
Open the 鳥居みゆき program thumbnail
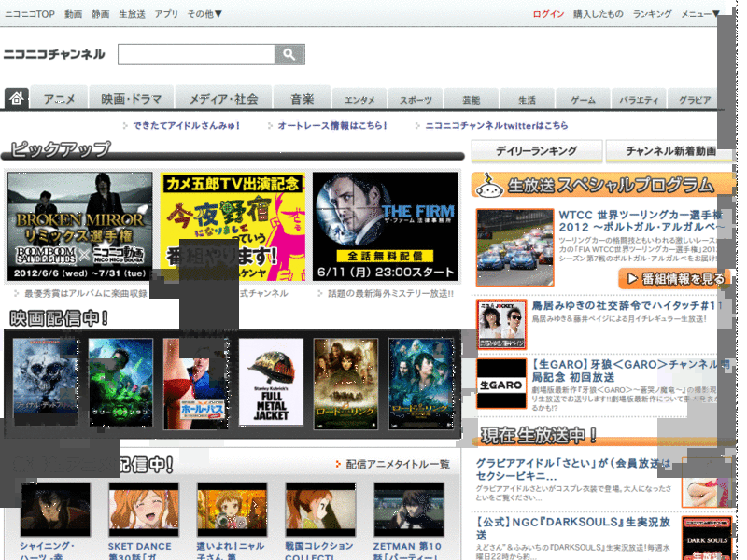tap(501, 325)
